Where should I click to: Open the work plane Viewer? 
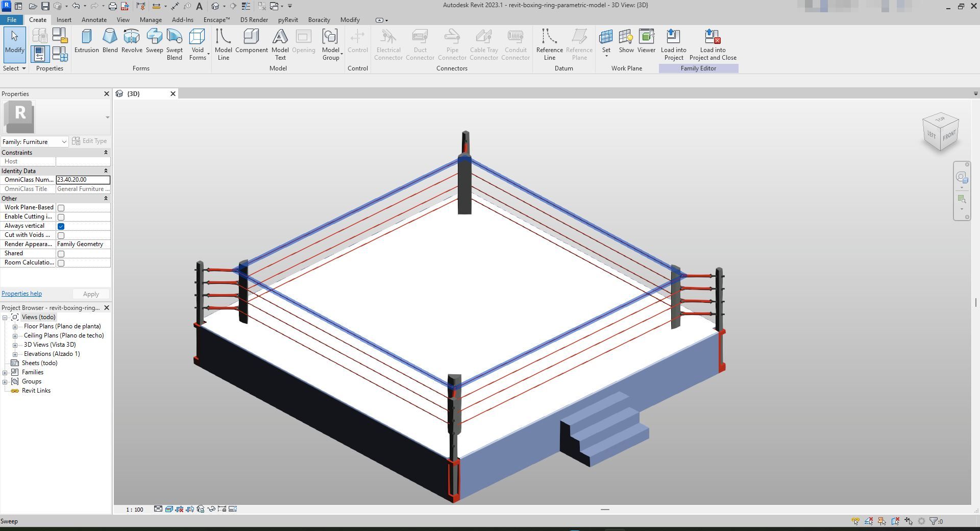[646, 41]
